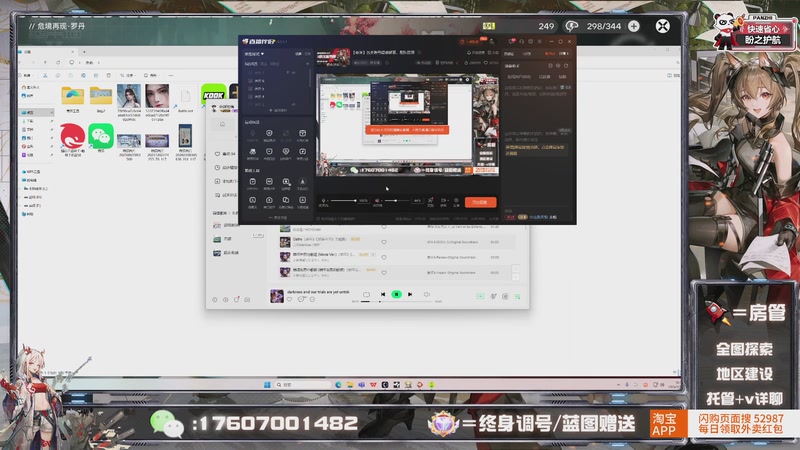Toggle the heart on the Delta song row
800x450 pixels.
tap(384, 242)
